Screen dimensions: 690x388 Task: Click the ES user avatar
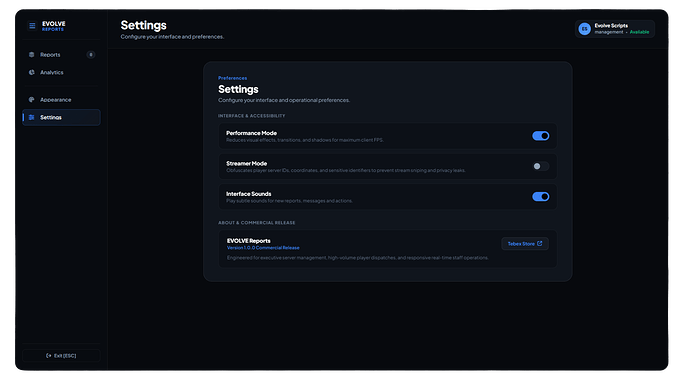584,29
